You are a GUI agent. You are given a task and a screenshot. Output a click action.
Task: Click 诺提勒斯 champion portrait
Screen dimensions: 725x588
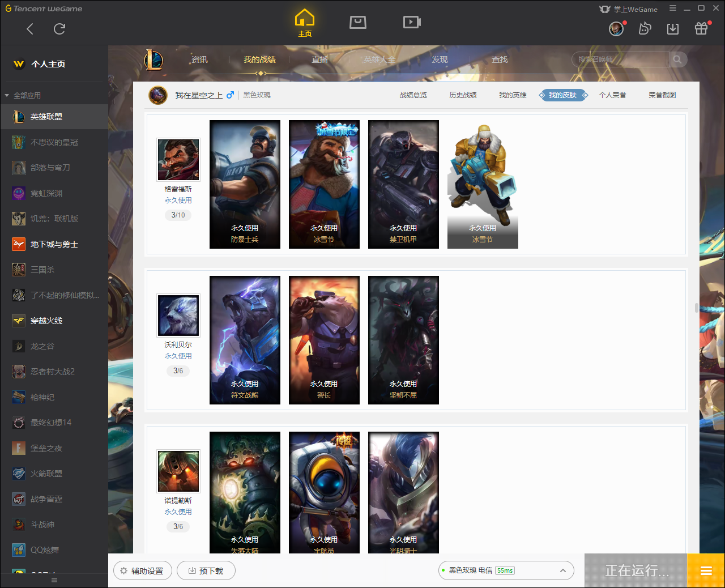coord(178,471)
